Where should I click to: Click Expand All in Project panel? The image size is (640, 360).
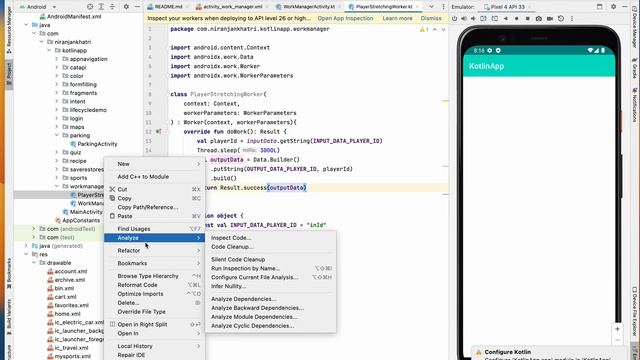point(101,7)
